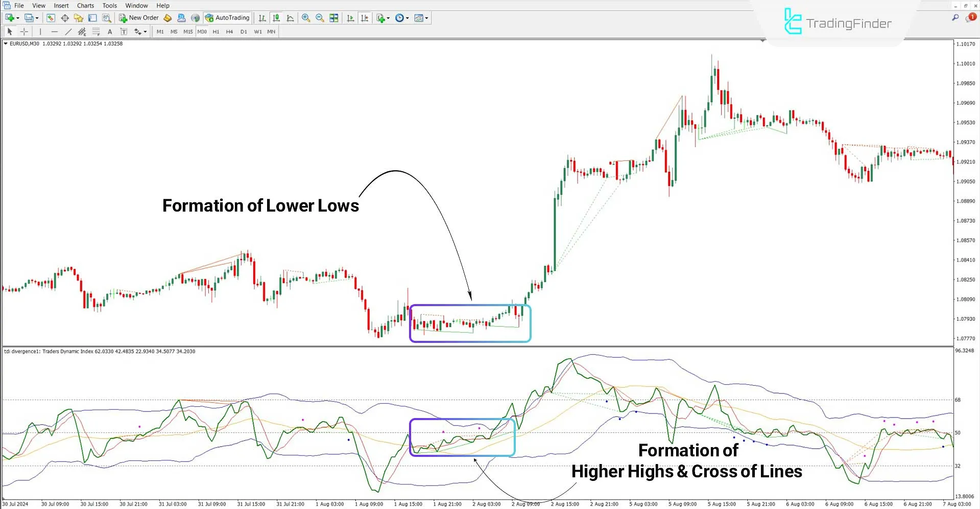Viewport: 980px width, 509px height.
Task: Visit the TradingFinder logo link
Action: (838, 22)
